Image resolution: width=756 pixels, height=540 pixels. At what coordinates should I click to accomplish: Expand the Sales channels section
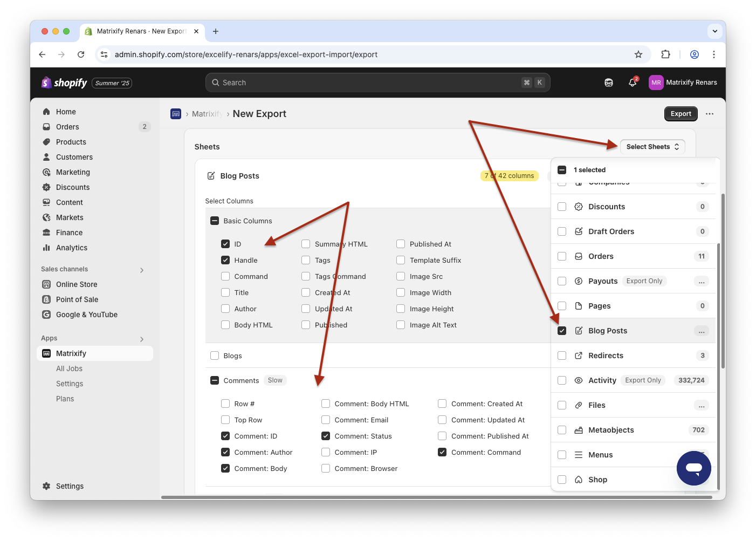pos(142,270)
